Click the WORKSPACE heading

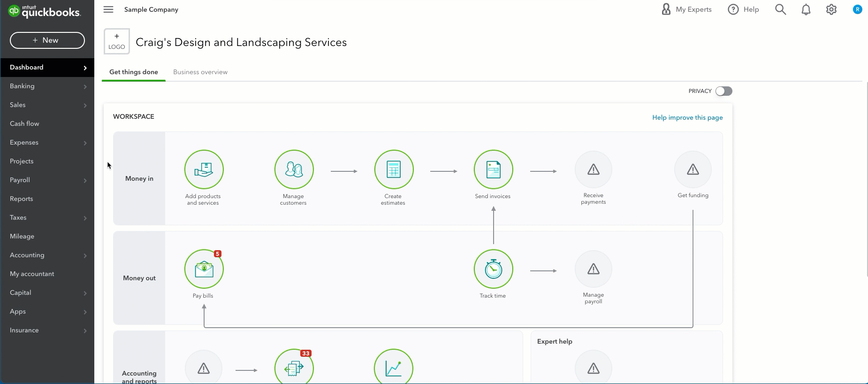tap(134, 116)
